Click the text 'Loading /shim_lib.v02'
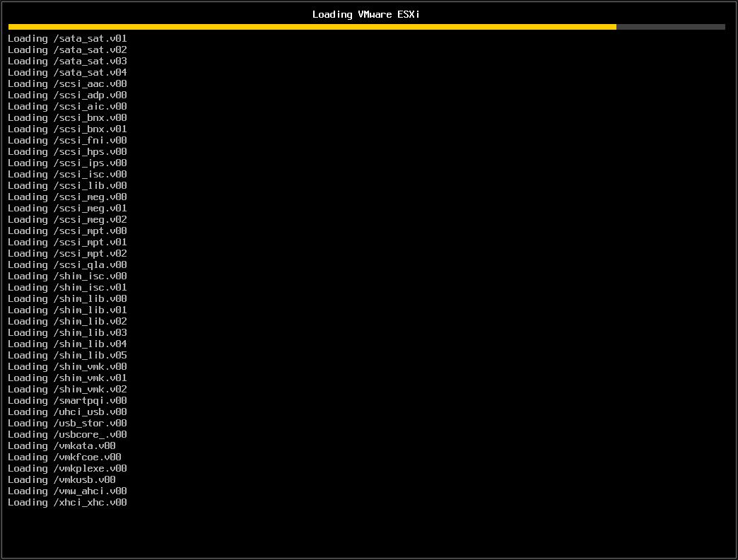 67,321
